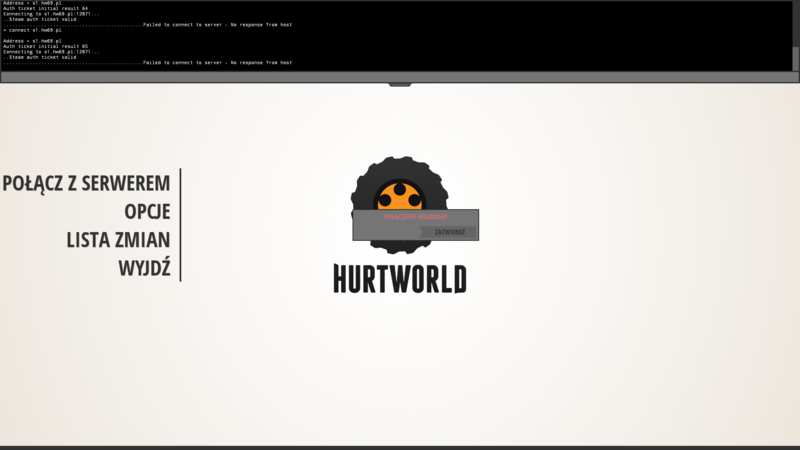Viewport: 800px width, 450px height.
Task: Choose WYJDŹ to quit the game
Action: coord(144,268)
